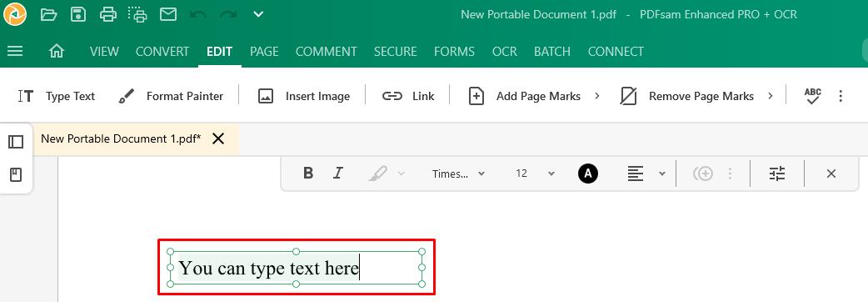Activate the Type Text tool

click(57, 97)
